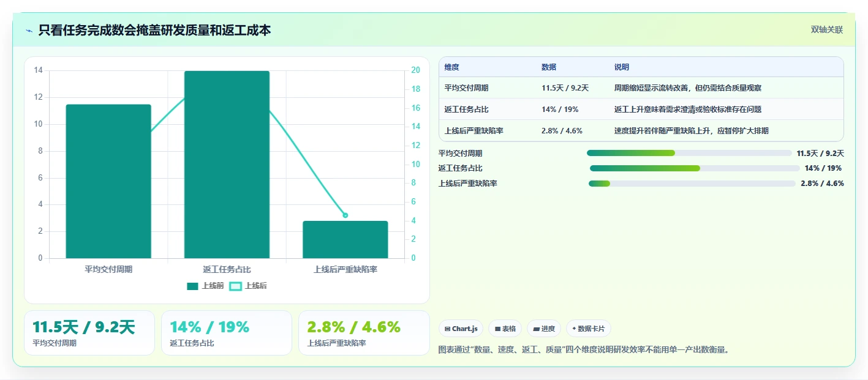Click the 返工任务占比 progress bar

click(x=695, y=168)
